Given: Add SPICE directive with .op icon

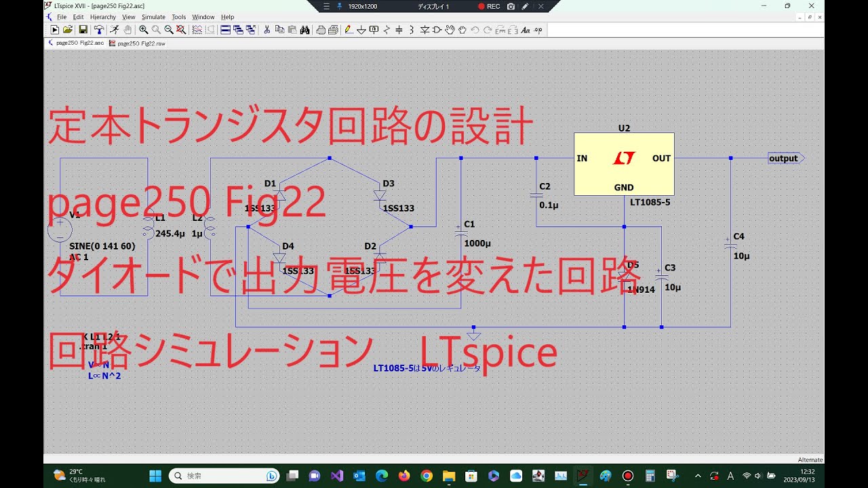Looking at the screenshot, I should (x=538, y=30).
